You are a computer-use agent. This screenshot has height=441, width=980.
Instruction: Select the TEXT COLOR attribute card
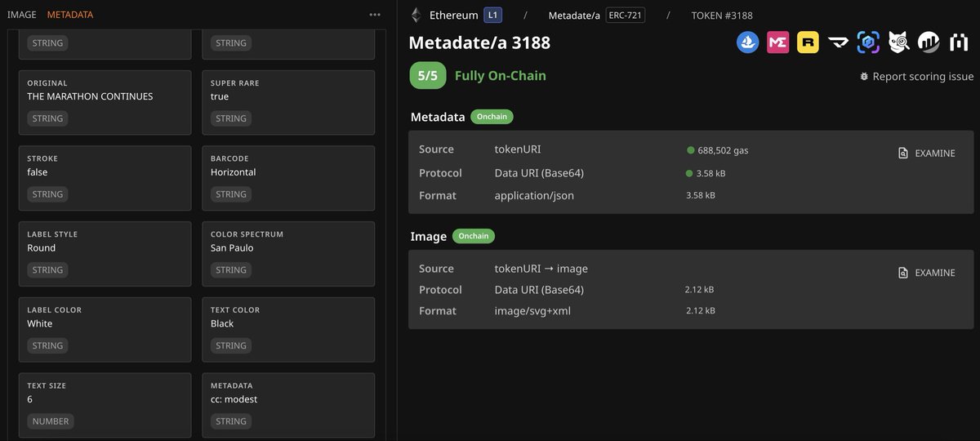288,330
